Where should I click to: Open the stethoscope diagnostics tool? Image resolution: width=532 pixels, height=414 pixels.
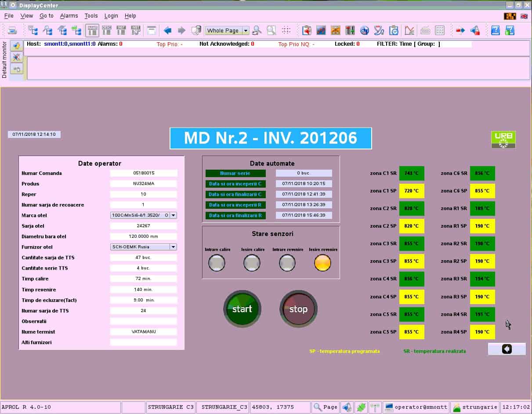(379, 30)
